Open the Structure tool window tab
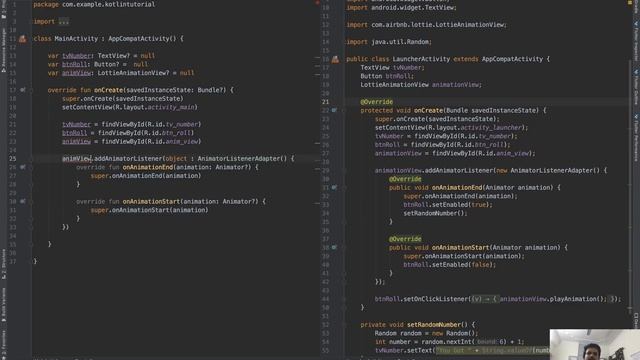 pos(4,264)
